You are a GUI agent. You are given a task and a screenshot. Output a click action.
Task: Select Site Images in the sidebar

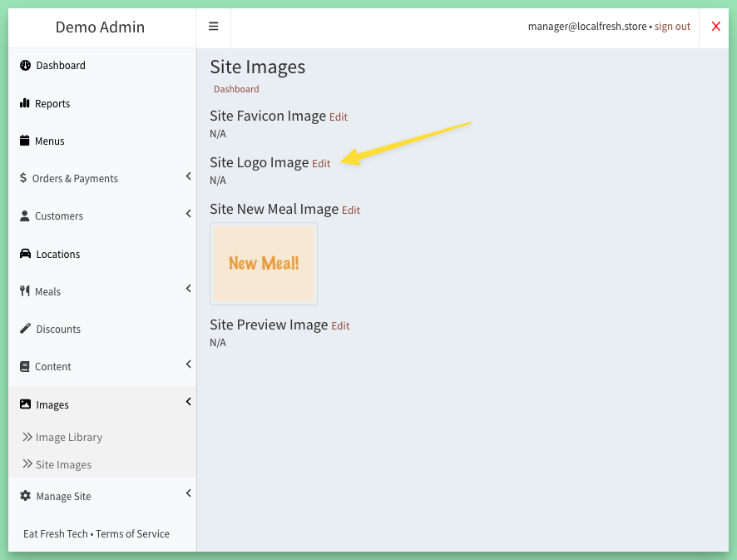coord(63,464)
